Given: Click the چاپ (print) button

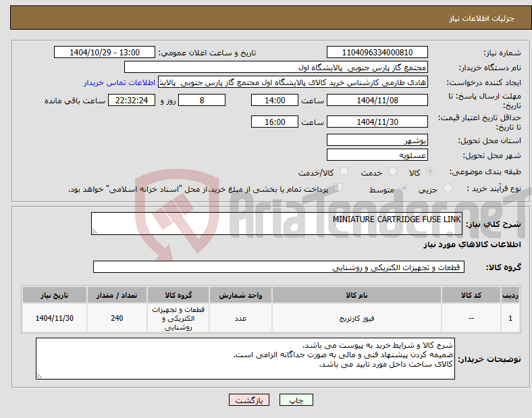Looking at the screenshot, I should 296,400.
